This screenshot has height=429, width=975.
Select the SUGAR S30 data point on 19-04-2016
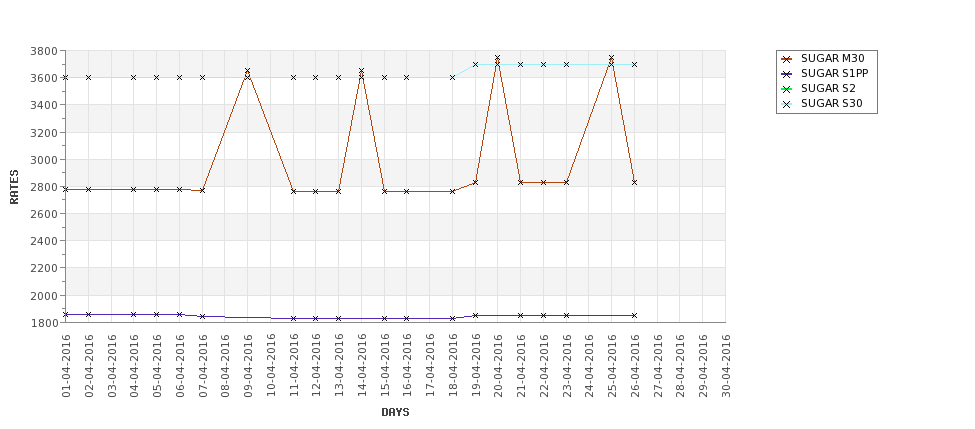[x=475, y=65]
